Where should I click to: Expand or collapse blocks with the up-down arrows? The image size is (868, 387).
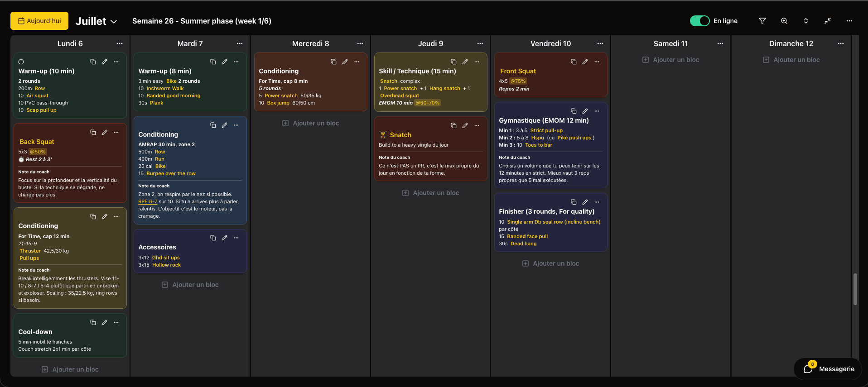[x=806, y=21]
